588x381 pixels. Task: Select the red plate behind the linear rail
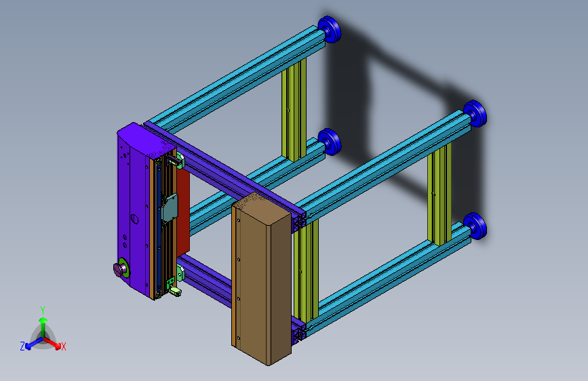(183, 212)
